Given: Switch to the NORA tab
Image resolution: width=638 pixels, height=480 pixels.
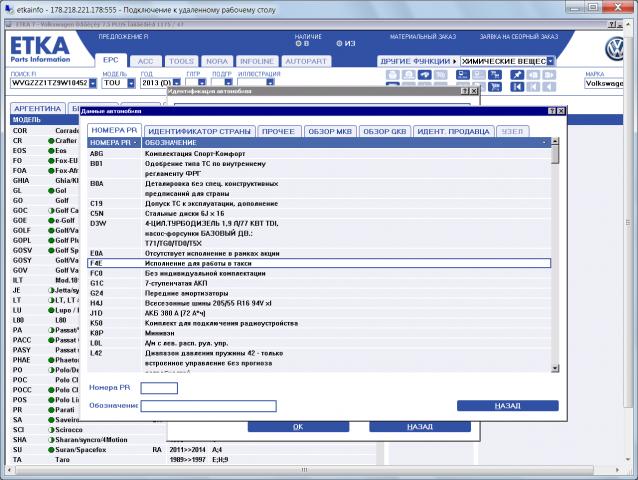Looking at the screenshot, I should pyautogui.click(x=217, y=61).
